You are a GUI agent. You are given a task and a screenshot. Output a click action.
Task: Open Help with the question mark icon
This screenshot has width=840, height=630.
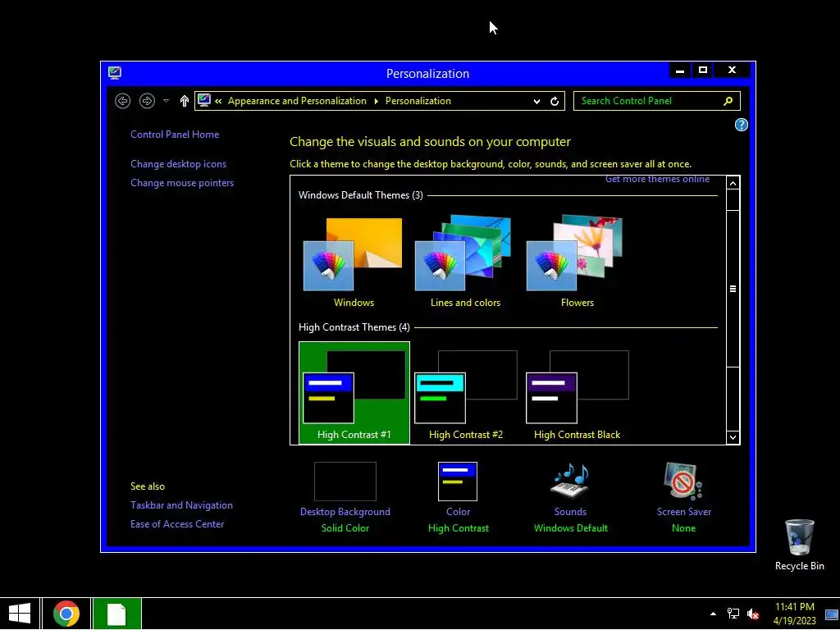click(741, 125)
